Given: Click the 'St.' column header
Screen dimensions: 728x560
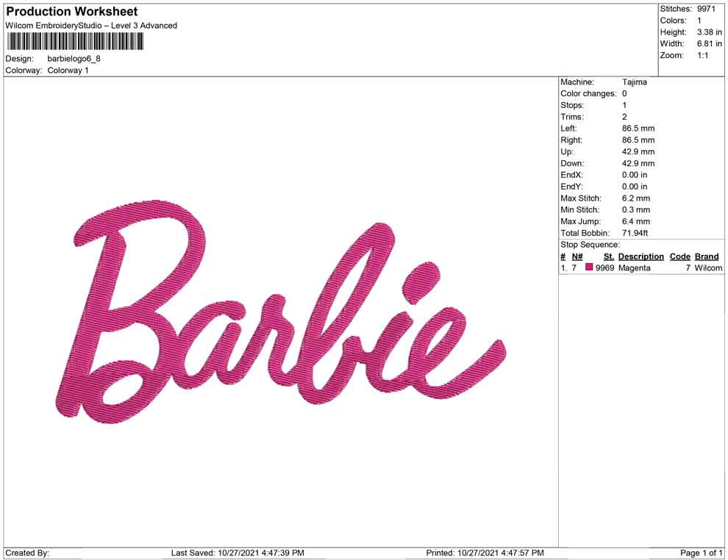Looking at the screenshot, I should (609, 256).
